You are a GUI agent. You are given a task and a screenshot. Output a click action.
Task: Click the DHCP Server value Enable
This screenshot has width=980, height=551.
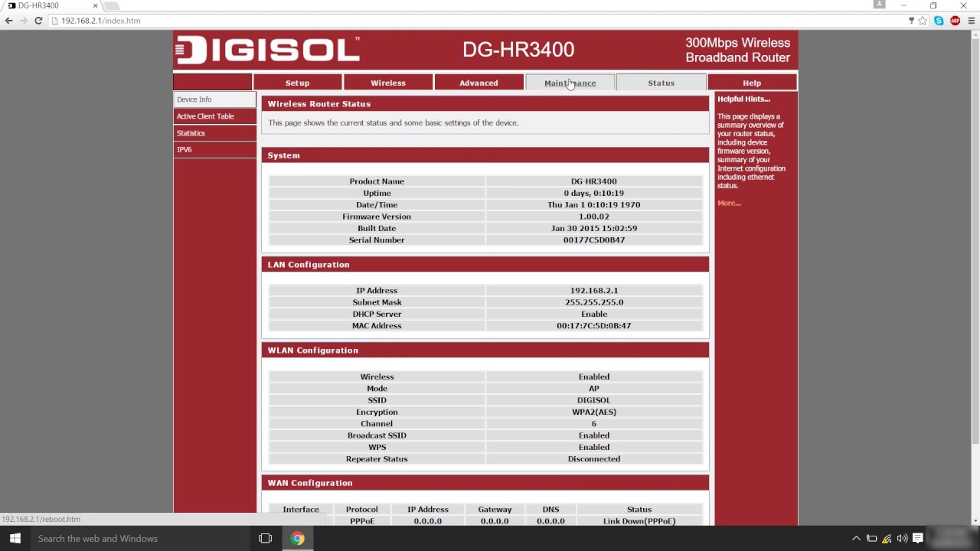594,315
